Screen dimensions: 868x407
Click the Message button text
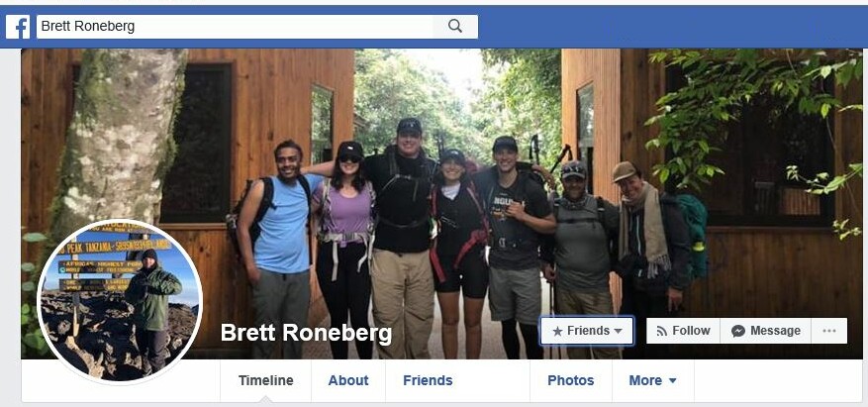pyautogui.click(x=775, y=331)
